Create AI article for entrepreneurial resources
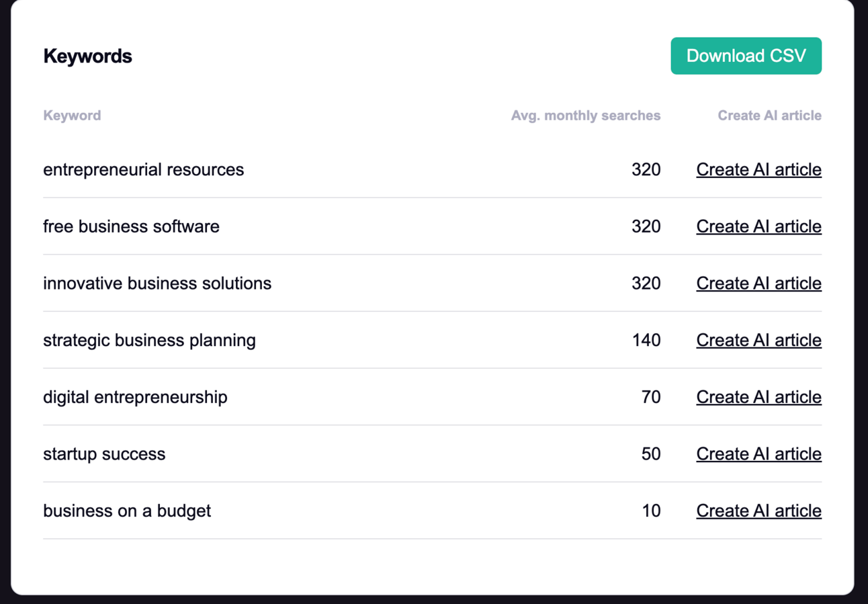This screenshot has width=868, height=604. click(x=758, y=170)
